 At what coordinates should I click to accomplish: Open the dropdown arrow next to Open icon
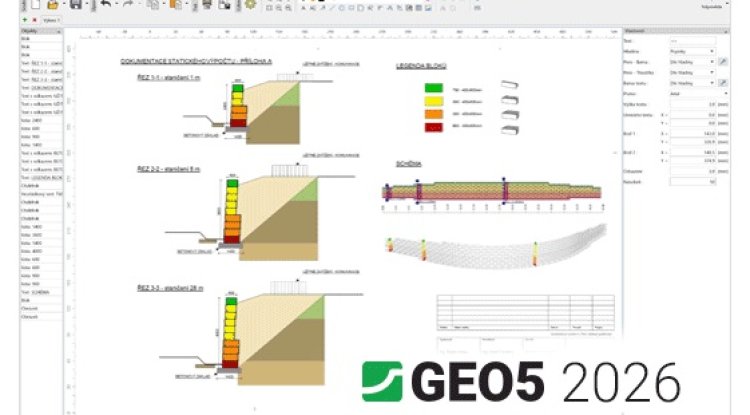point(64,5)
